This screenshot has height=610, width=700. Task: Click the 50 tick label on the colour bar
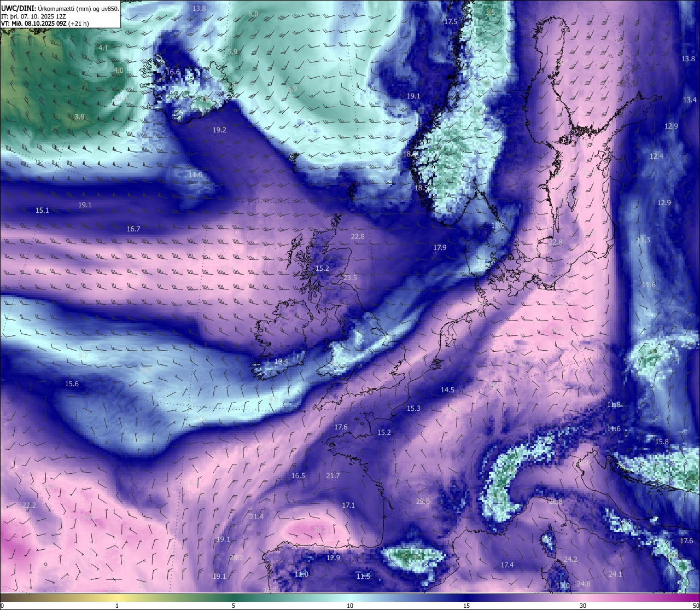click(695, 606)
